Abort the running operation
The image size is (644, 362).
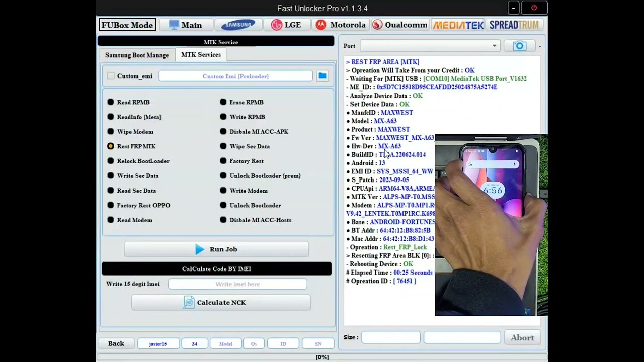[522, 337]
